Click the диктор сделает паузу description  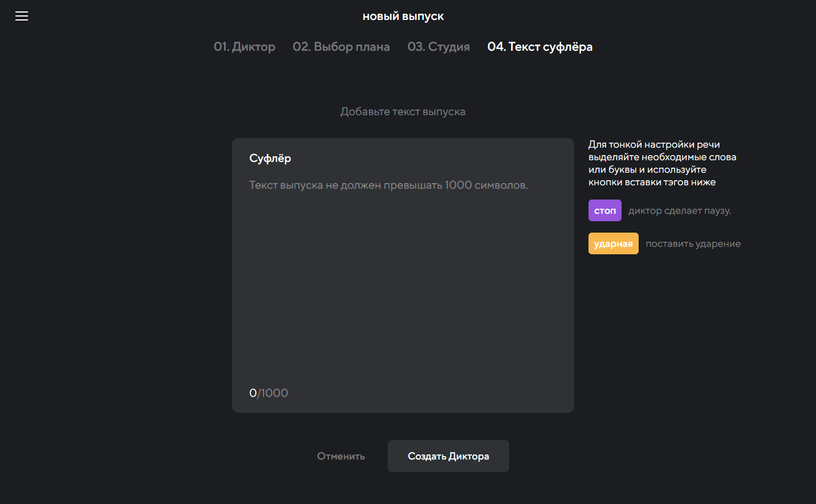click(679, 210)
